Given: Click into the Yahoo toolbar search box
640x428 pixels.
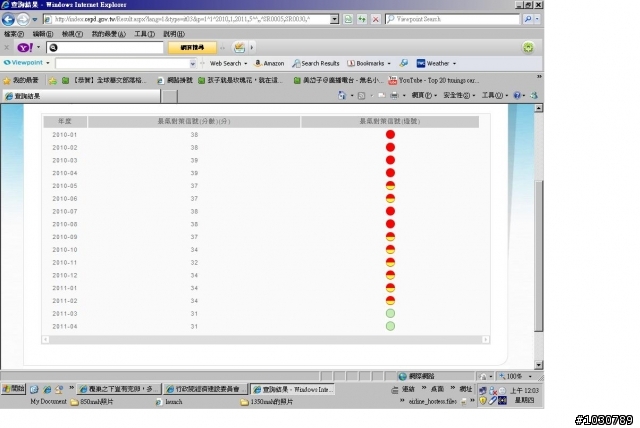Looking at the screenshot, I should pos(105,48).
